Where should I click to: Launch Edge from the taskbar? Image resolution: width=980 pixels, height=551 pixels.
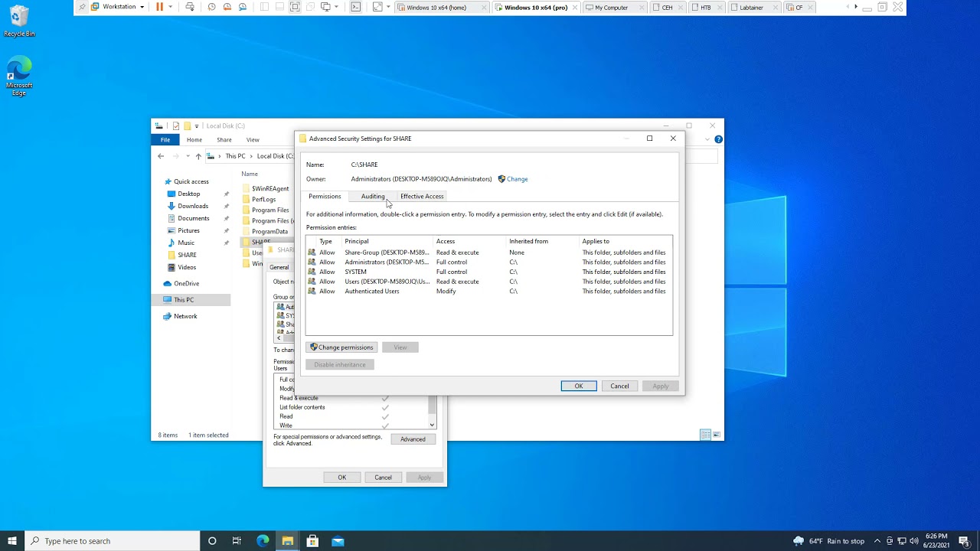[x=263, y=541]
